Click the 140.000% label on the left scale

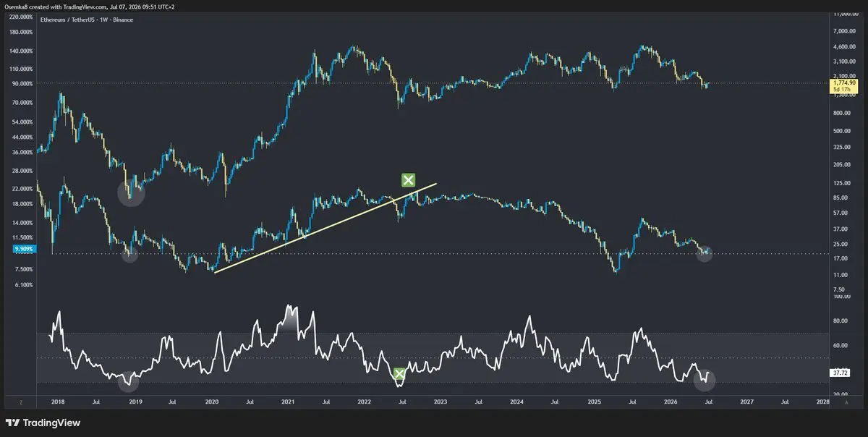[20, 51]
